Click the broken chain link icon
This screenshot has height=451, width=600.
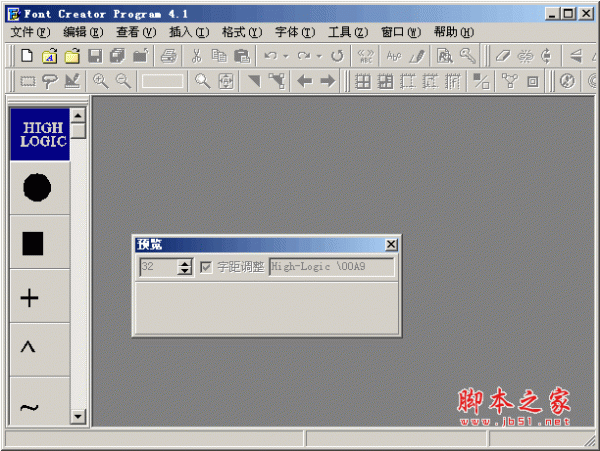click(525, 56)
